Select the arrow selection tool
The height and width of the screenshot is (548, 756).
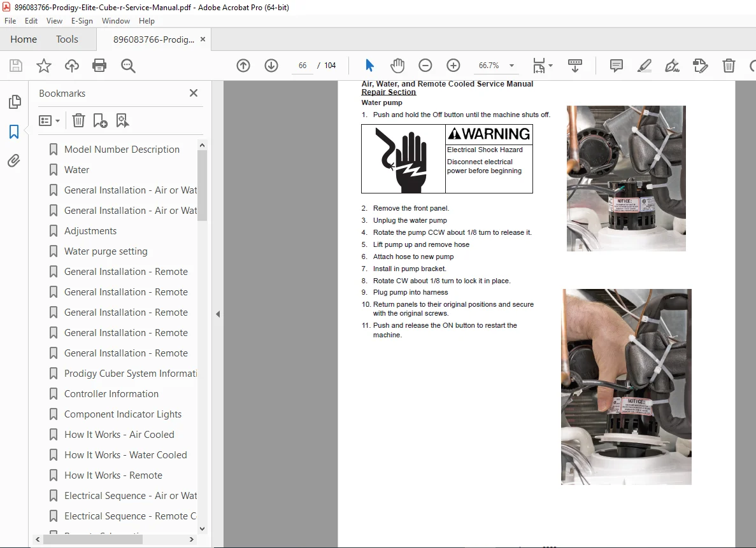pyautogui.click(x=370, y=66)
